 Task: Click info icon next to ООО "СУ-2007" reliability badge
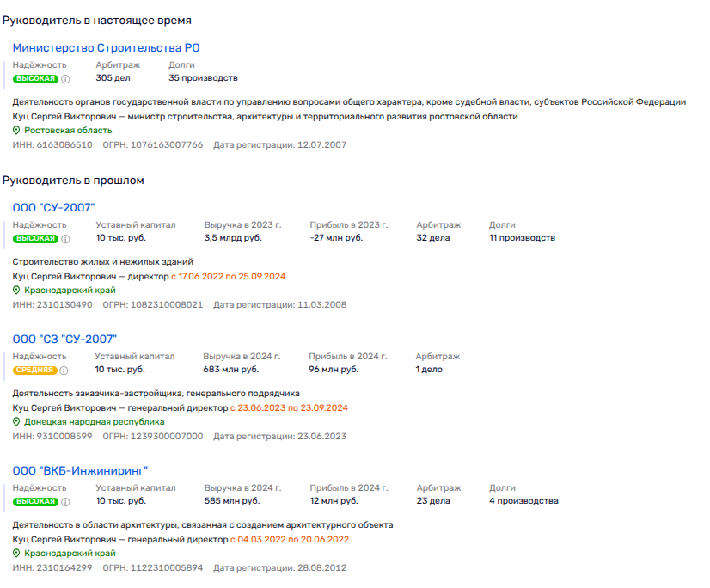point(65,239)
